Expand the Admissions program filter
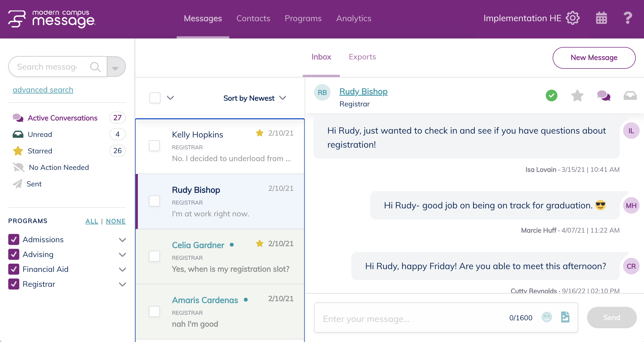This screenshot has width=644, height=342. click(x=122, y=239)
